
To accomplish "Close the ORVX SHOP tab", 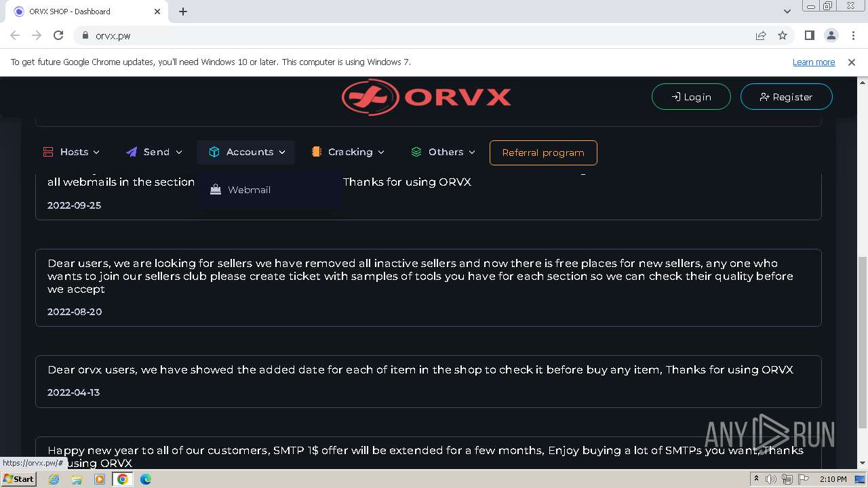I will 157,12.
